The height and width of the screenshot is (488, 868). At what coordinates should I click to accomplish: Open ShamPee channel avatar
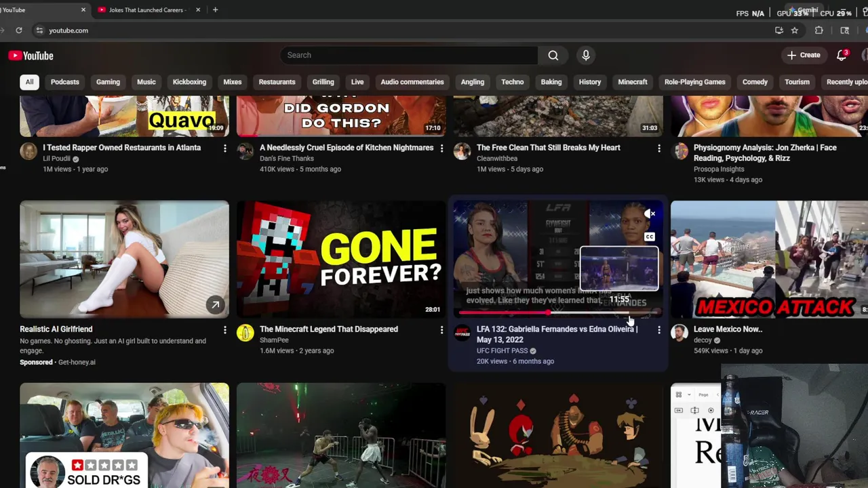point(245,332)
